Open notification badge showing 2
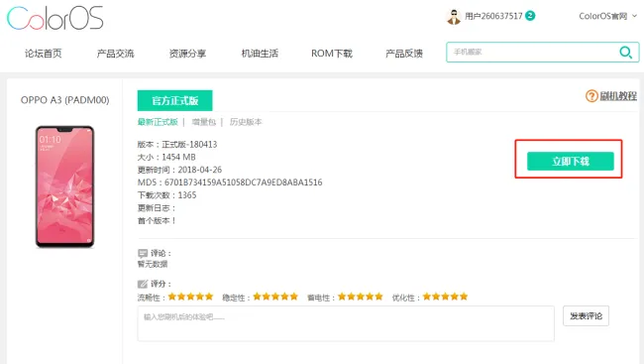Viewport: 644px width, 364px height. (530, 16)
